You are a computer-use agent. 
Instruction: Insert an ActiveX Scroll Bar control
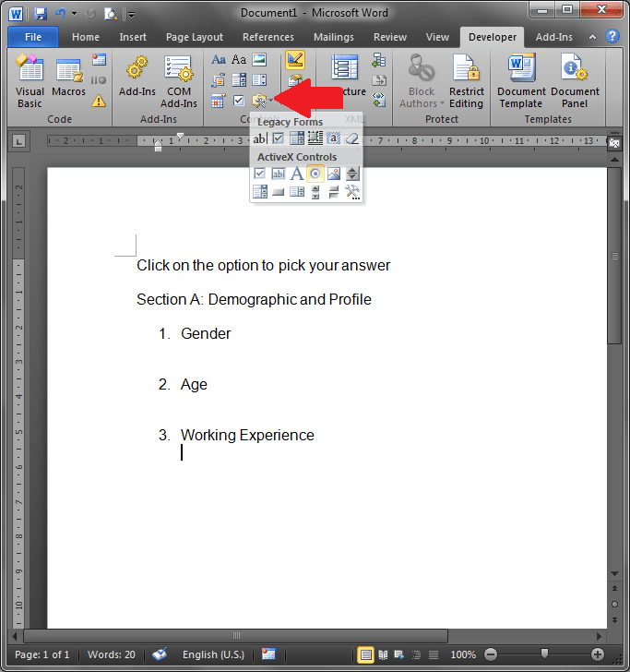315,192
